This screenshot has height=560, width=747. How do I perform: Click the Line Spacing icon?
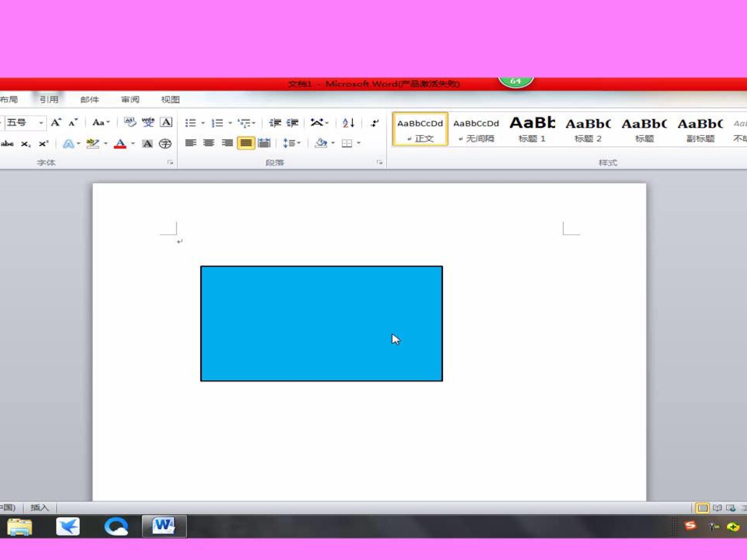[x=290, y=143]
